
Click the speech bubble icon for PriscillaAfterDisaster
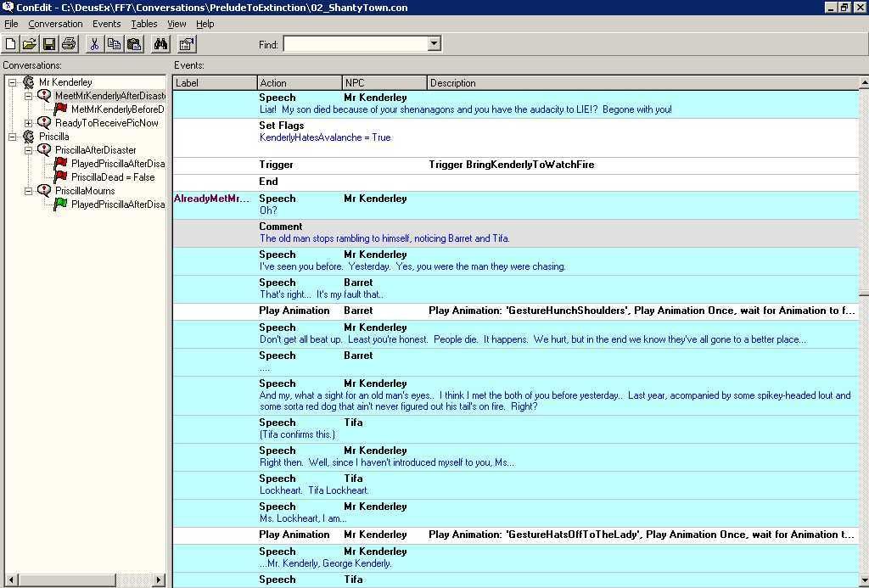pyautogui.click(x=44, y=149)
